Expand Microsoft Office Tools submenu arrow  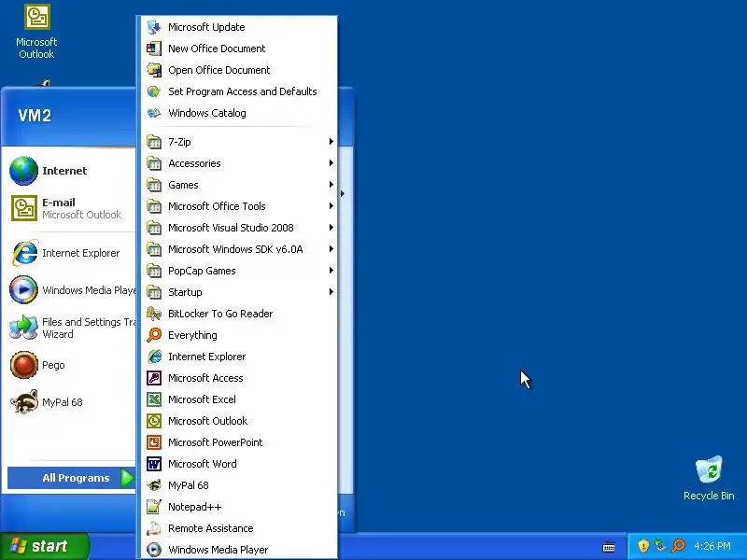(331, 205)
